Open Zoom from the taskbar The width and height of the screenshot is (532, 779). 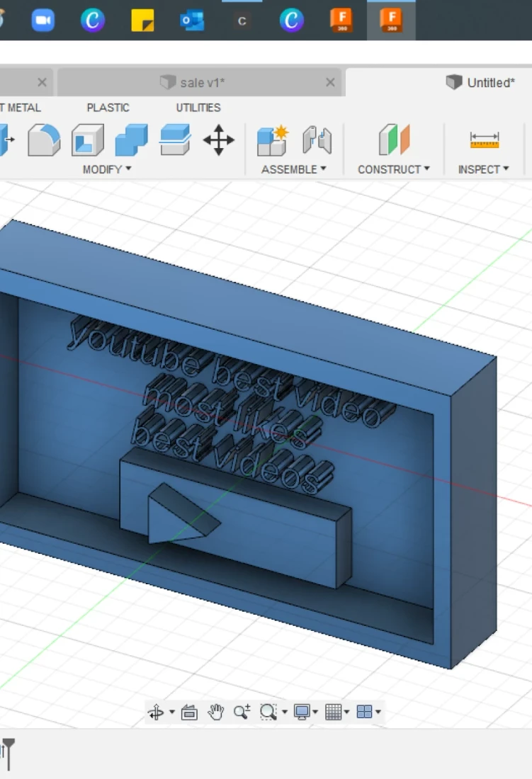pyautogui.click(x=43, y=21)
